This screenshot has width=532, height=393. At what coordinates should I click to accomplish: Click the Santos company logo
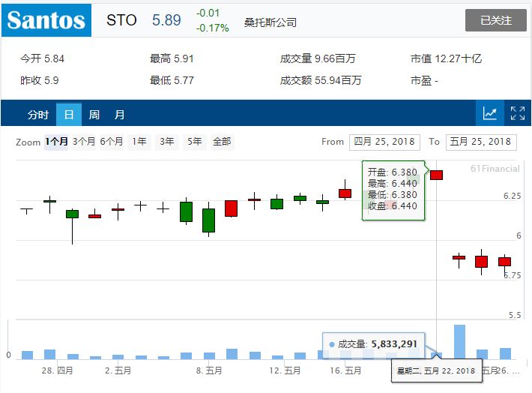[x=46, y=20]
